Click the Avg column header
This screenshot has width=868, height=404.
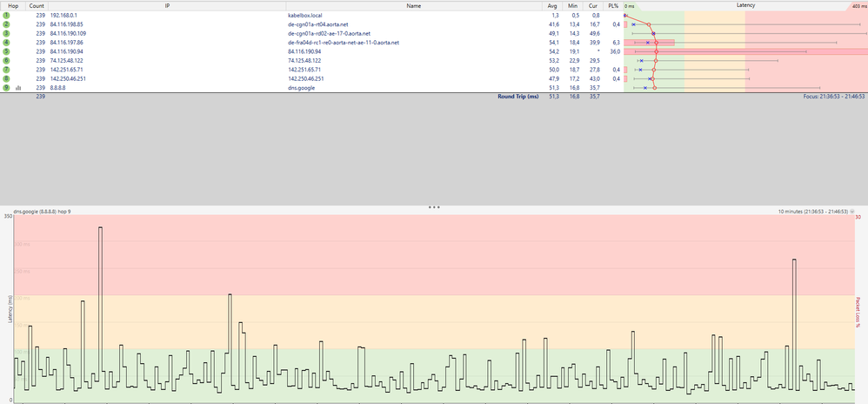(551, 5)
